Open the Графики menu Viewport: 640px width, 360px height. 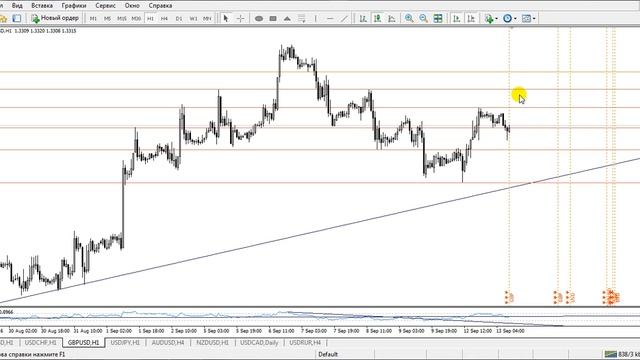click(x=74, y=6)
